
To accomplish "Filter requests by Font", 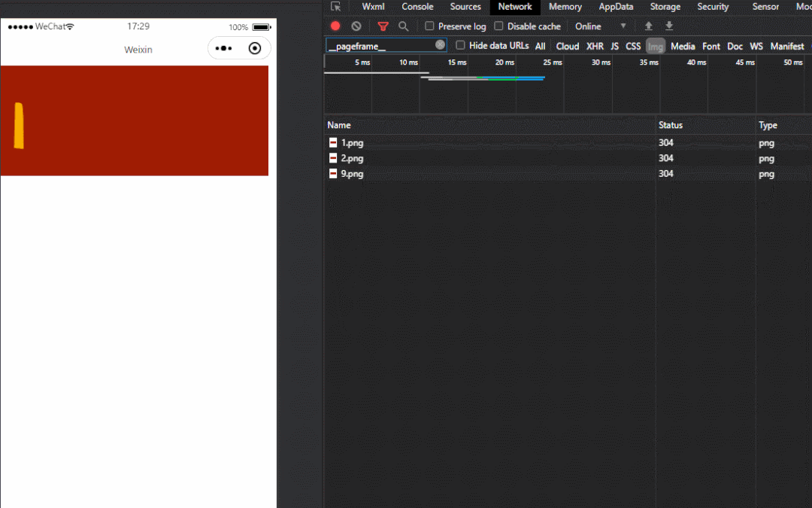I will coord(711,46).
